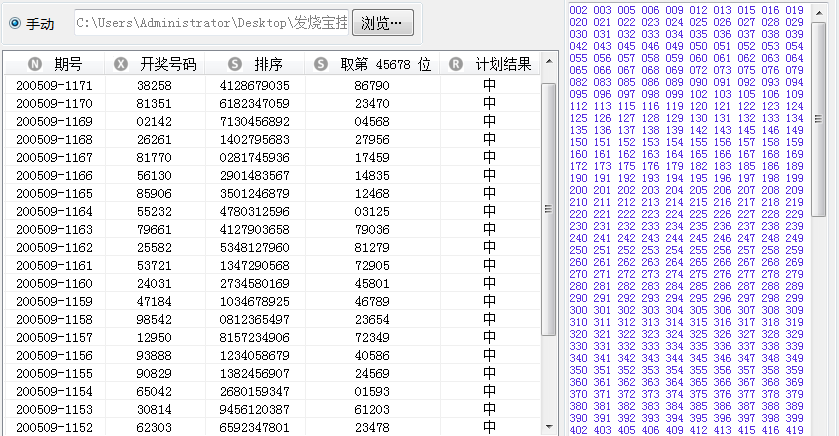Click winning number 38258
839x436 pixels.
(x=154, y=86)
